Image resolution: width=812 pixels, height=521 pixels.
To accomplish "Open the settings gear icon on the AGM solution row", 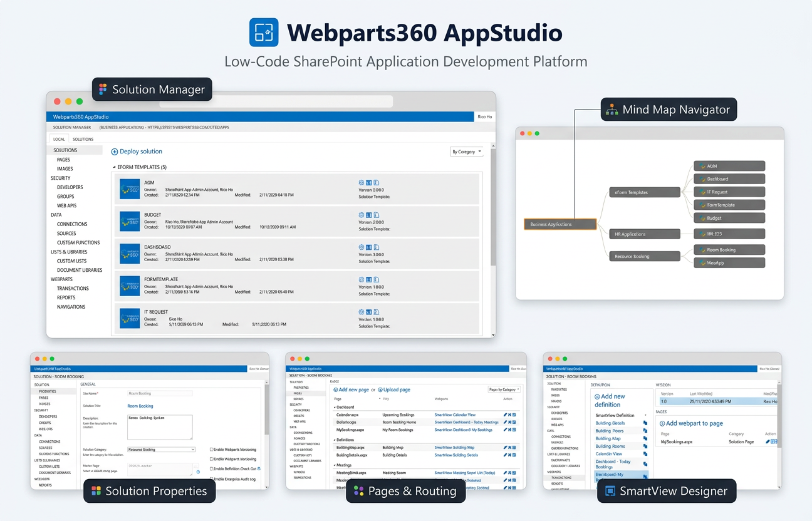I will pos(361,183).
